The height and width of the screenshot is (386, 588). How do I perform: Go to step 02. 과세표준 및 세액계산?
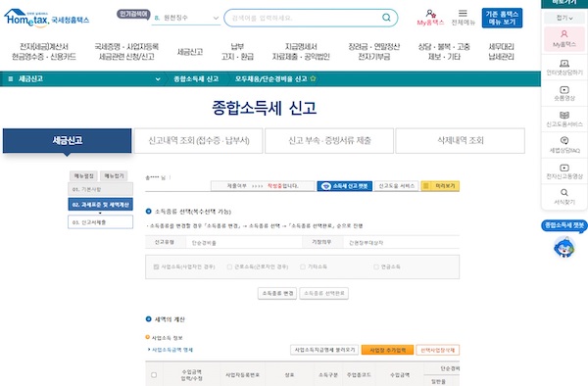[100, 205]
